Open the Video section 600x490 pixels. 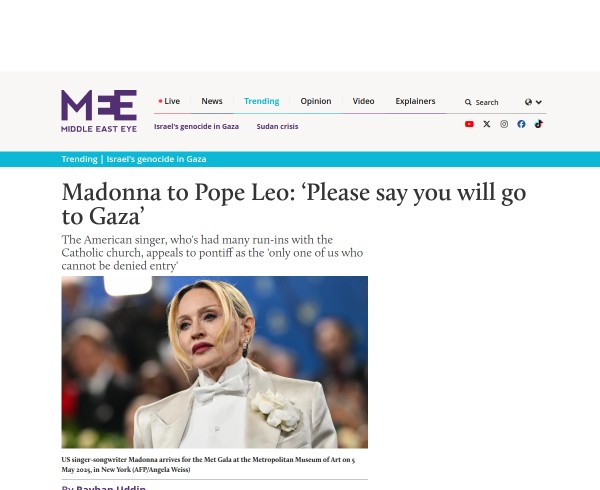[x=364, y=101]
